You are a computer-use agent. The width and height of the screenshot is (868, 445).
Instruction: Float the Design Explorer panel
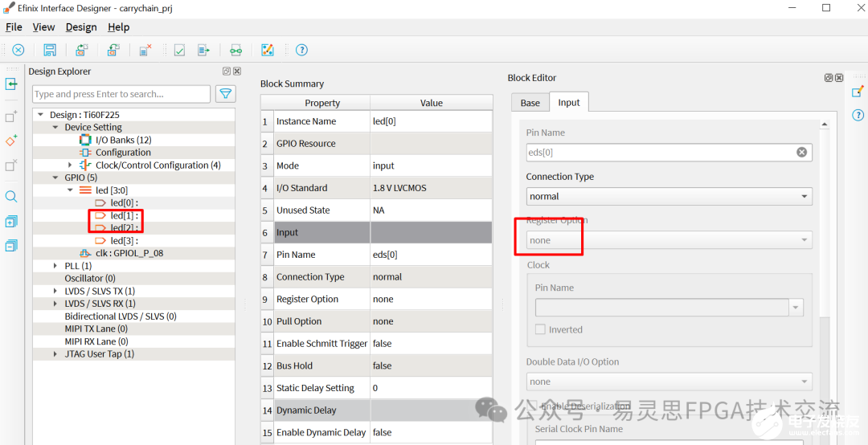pyautogui.click(x=227, y=71)
